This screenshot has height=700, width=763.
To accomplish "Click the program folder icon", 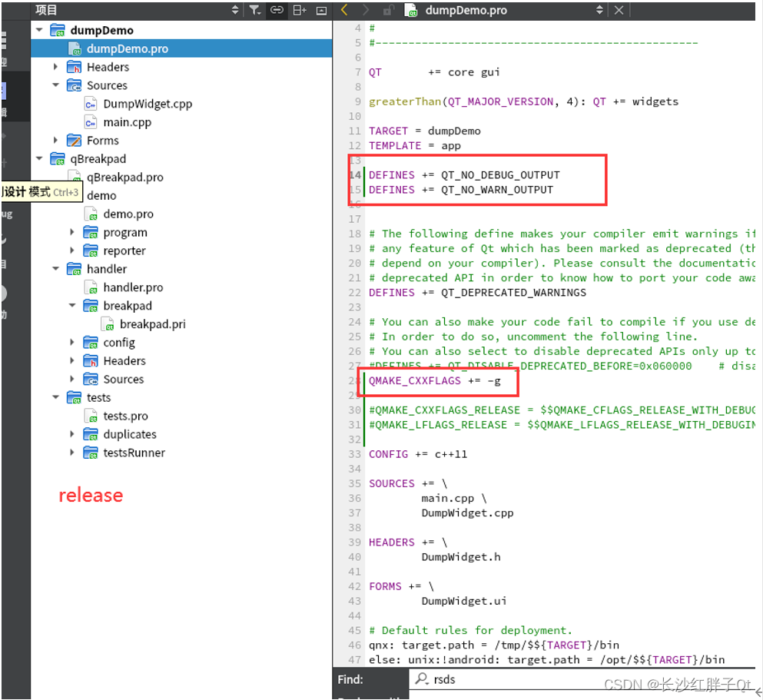I will [91, 232].
